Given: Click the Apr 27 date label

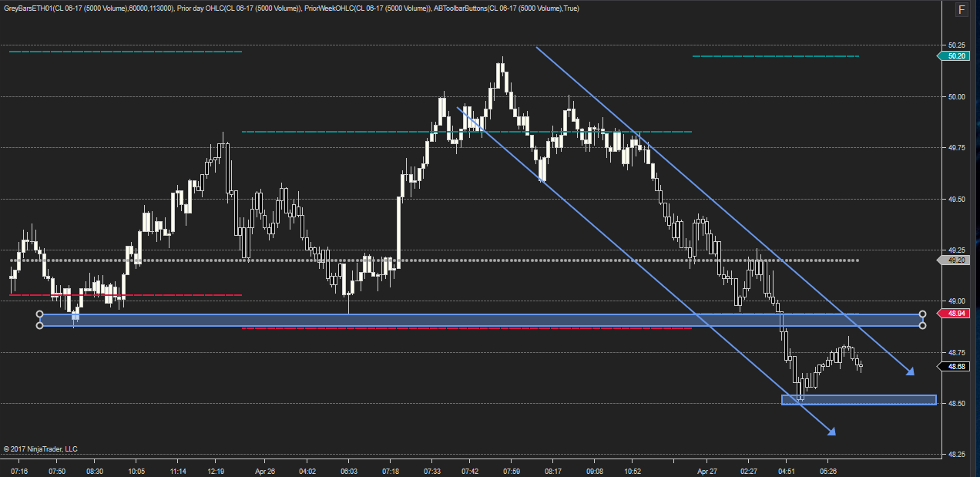Looking at the screenshot, I should click(707, 470).
